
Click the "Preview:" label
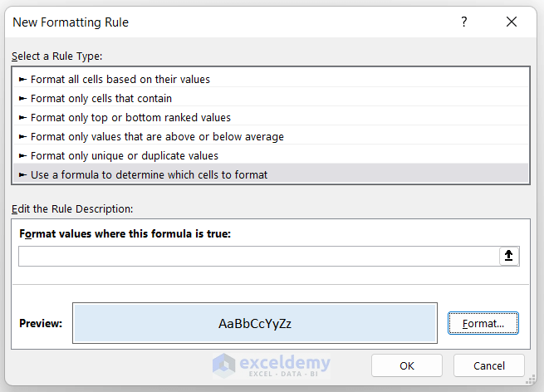point(41,323)
